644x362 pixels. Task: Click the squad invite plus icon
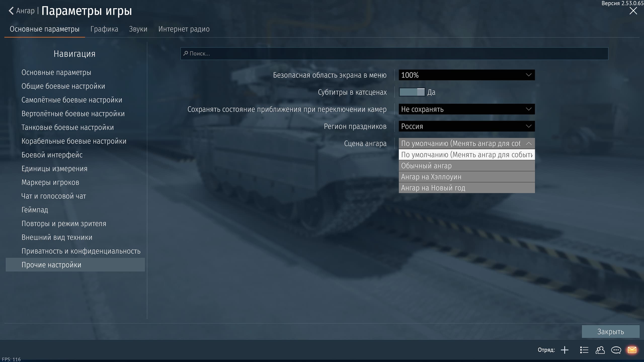(x=565, y=350)
